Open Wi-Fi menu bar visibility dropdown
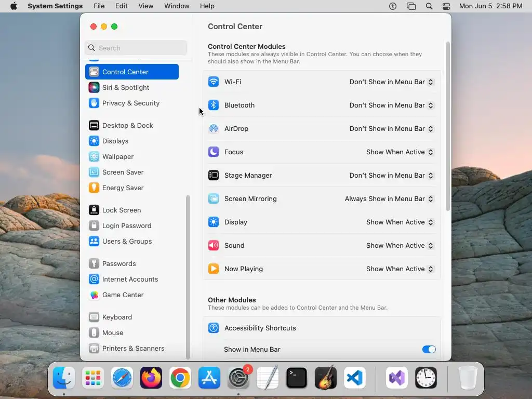 click(392, 82)
